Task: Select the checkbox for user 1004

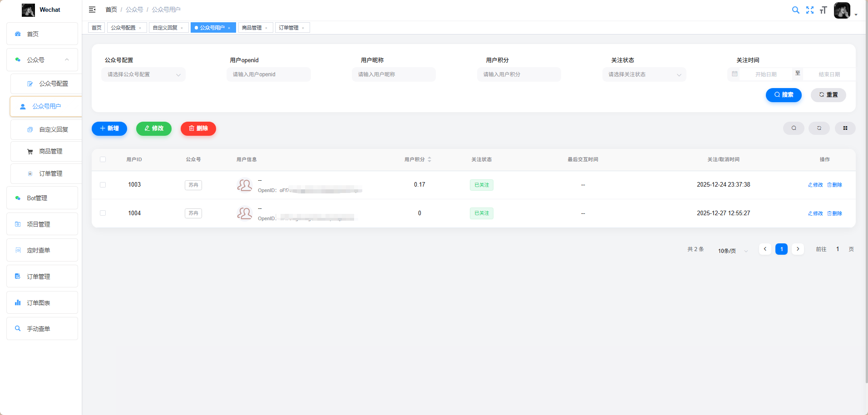Action: point(103,213)
